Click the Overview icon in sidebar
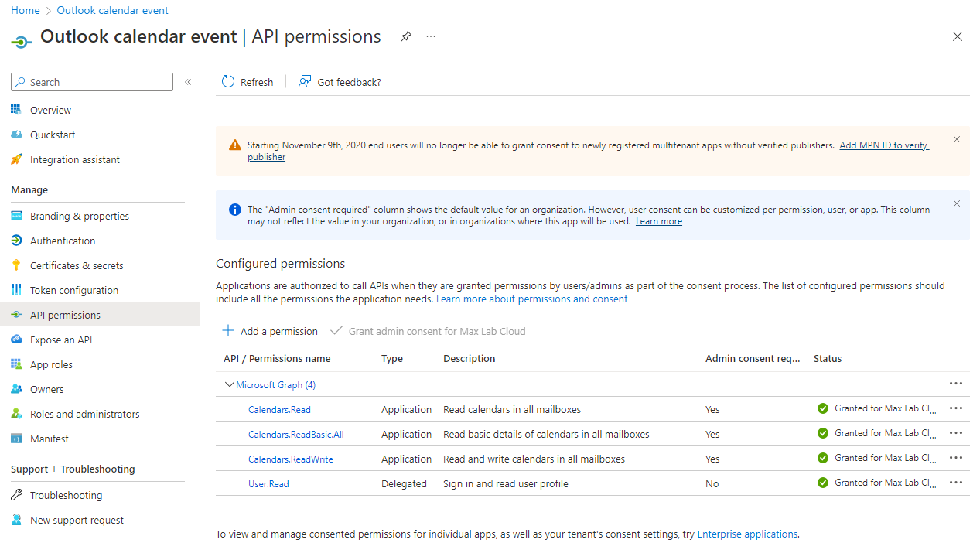 pos(16,110)
